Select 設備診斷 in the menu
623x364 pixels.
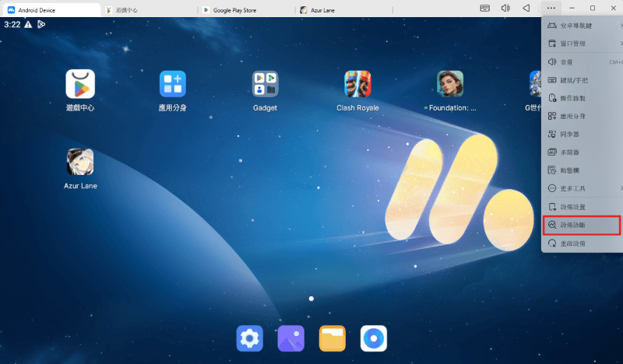point(581,225)
